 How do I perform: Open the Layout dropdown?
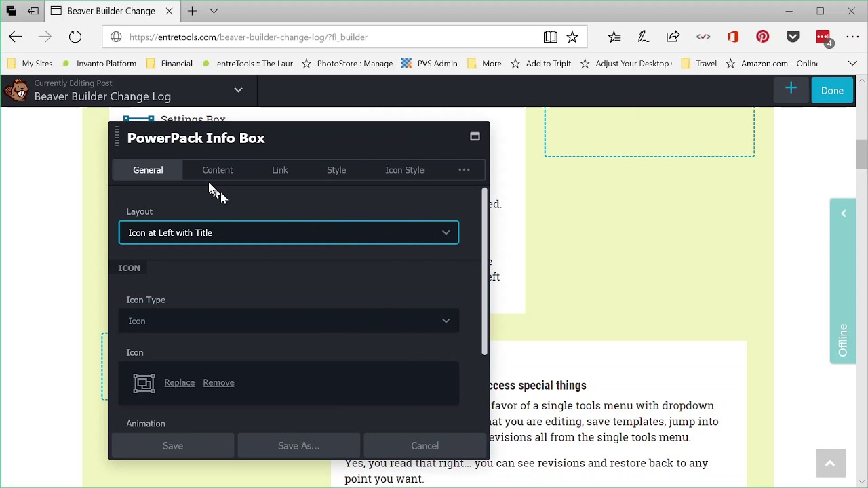pos(289,232)
